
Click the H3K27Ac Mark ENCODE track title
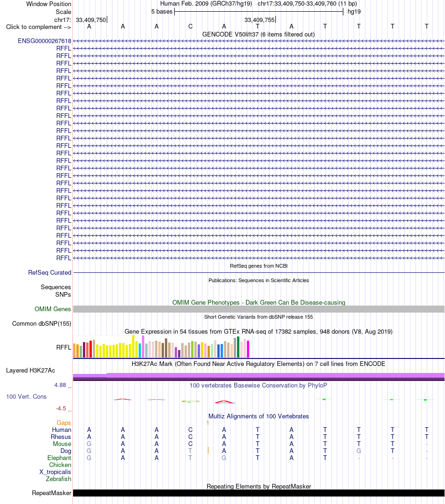coord(259,364)
